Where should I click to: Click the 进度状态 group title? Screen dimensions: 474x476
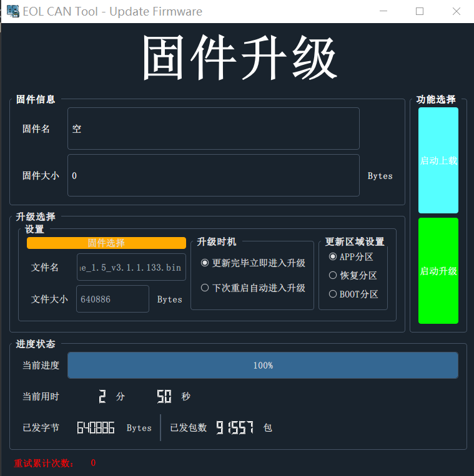click(36, 344)
